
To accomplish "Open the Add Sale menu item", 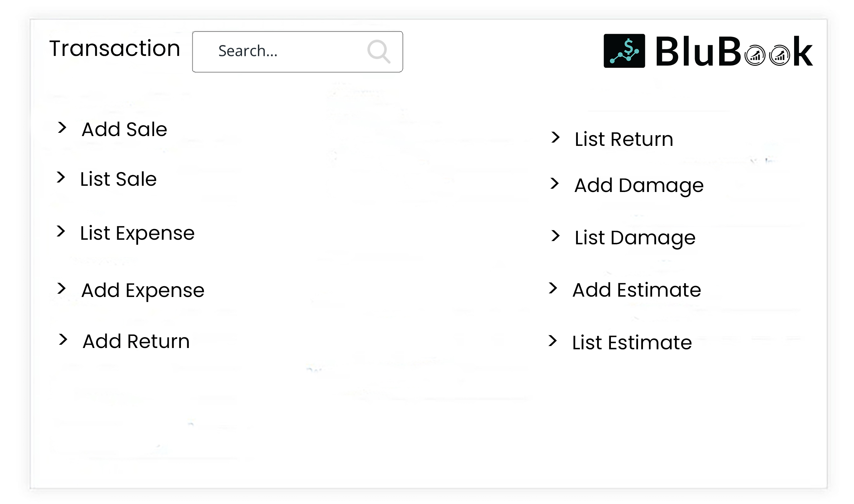I will [124, 130].
